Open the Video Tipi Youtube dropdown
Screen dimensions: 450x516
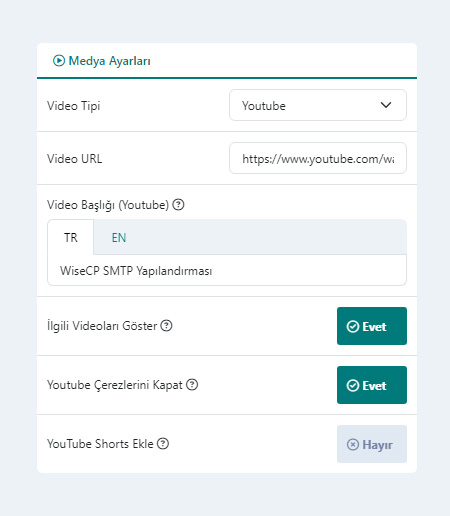[318, 105]
